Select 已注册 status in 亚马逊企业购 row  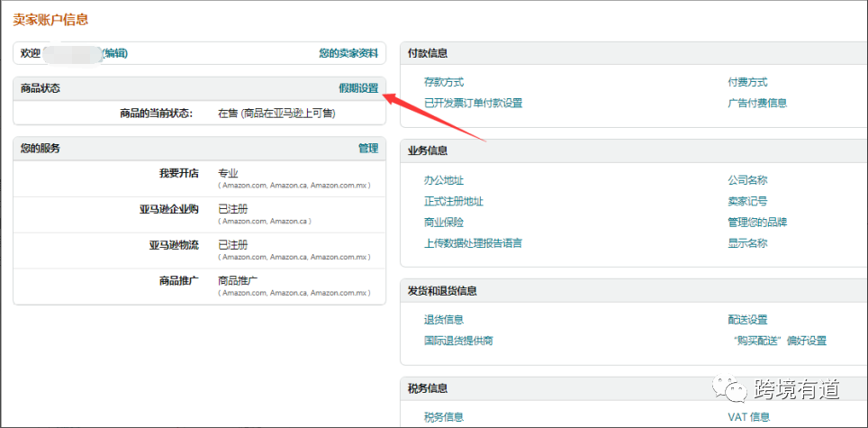click(x=233, y=209)
